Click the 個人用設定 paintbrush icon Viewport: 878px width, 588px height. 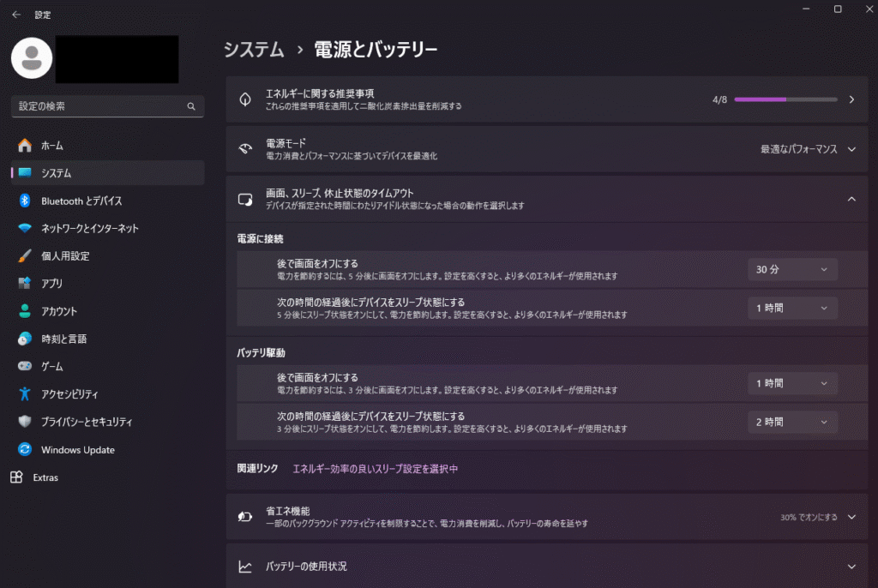point(25,256)
